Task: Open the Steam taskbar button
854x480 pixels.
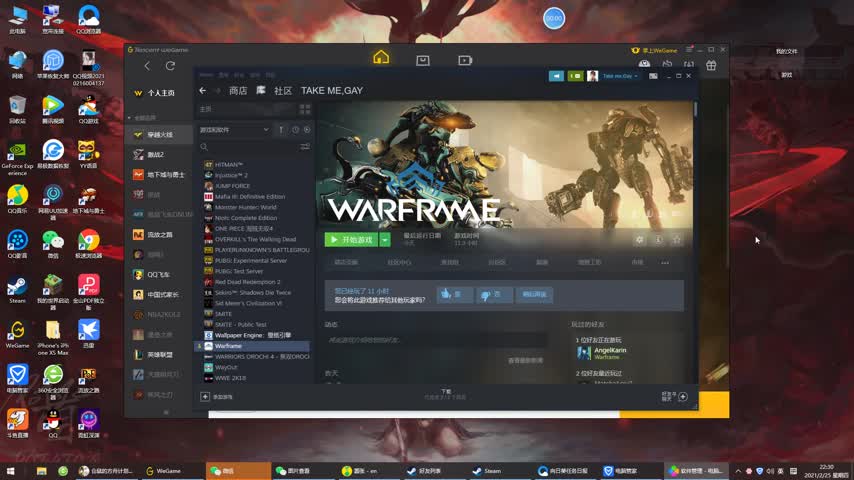Action: 491,471
